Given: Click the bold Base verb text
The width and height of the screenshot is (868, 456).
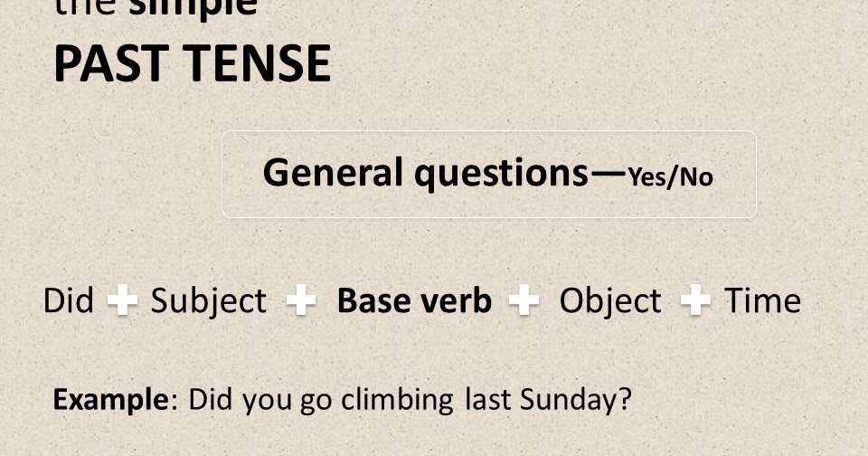Looking at the screenshot, I should pyautogui.click(x=414, y=300).
